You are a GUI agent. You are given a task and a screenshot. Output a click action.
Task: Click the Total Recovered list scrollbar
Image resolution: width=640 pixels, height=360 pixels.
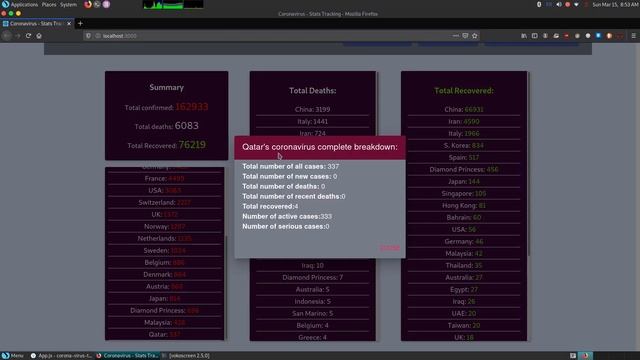coord(529,163)
